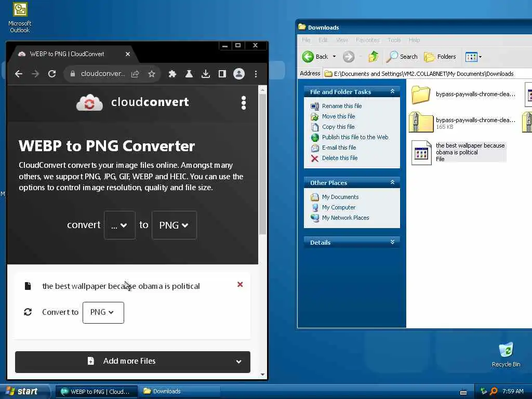The image size is (532, 399).
Task: Open PNG target format dropdown in header
Action: [x=174, y=225]
